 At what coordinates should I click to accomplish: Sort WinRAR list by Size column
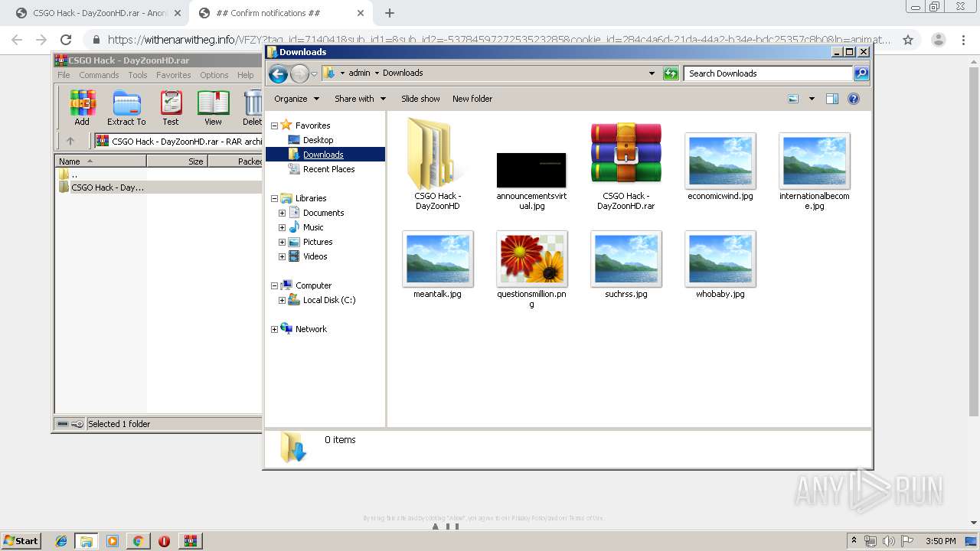[x=177, y=161]
